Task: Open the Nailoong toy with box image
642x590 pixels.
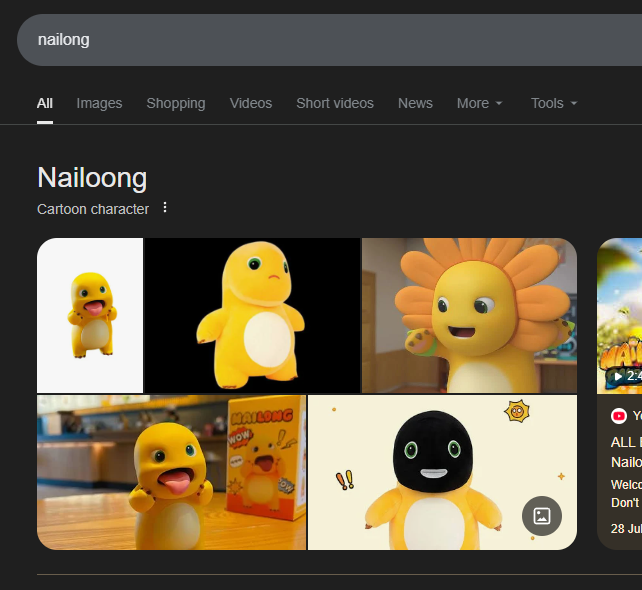Action: point(172,472)
